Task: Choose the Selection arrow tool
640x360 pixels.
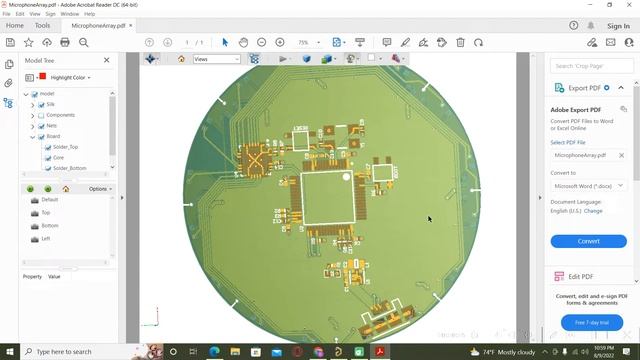Action: [x=225, y=42]
